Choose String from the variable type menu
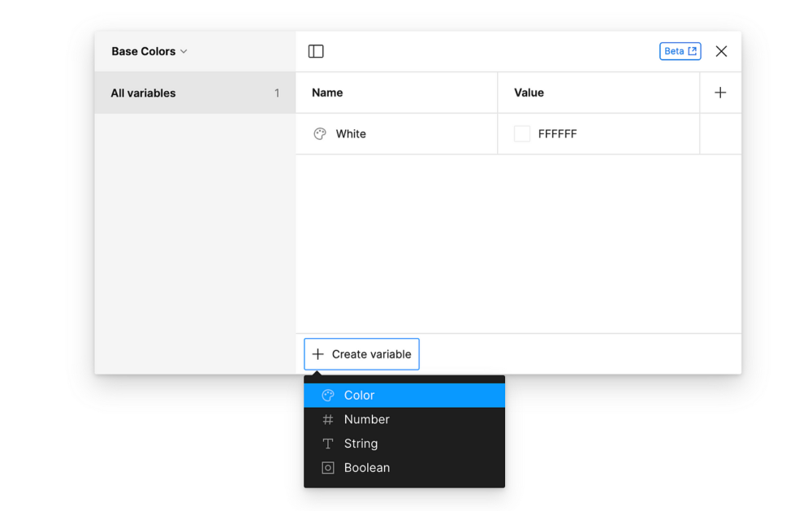 tap(361, 444)
